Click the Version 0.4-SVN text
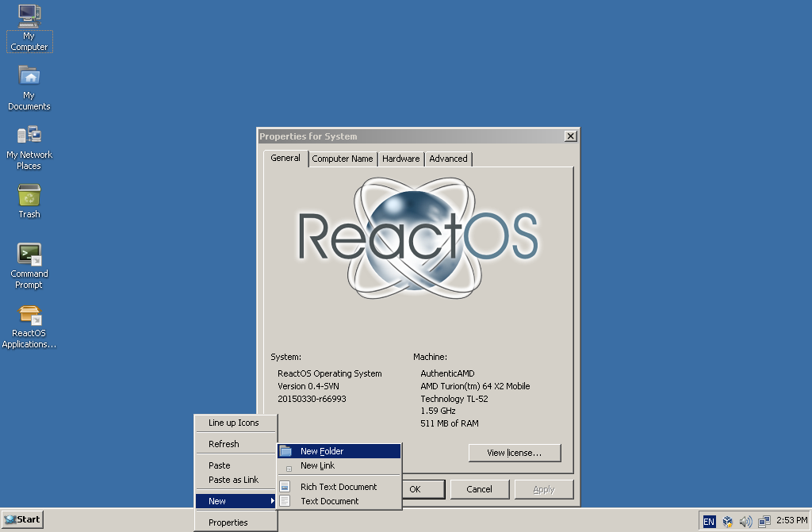 pyautogui.click(x=308, y=386)
